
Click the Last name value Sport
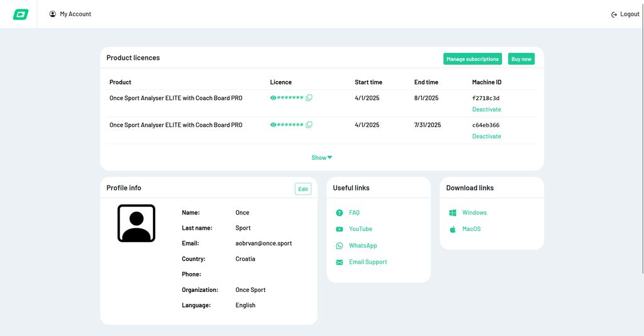coord(243,228)
